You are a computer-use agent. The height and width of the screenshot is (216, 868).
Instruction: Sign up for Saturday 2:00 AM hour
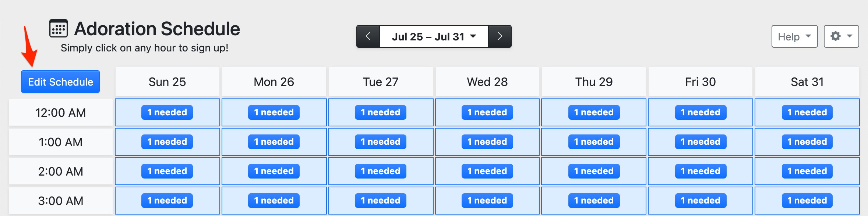click(x=807, y=171)
